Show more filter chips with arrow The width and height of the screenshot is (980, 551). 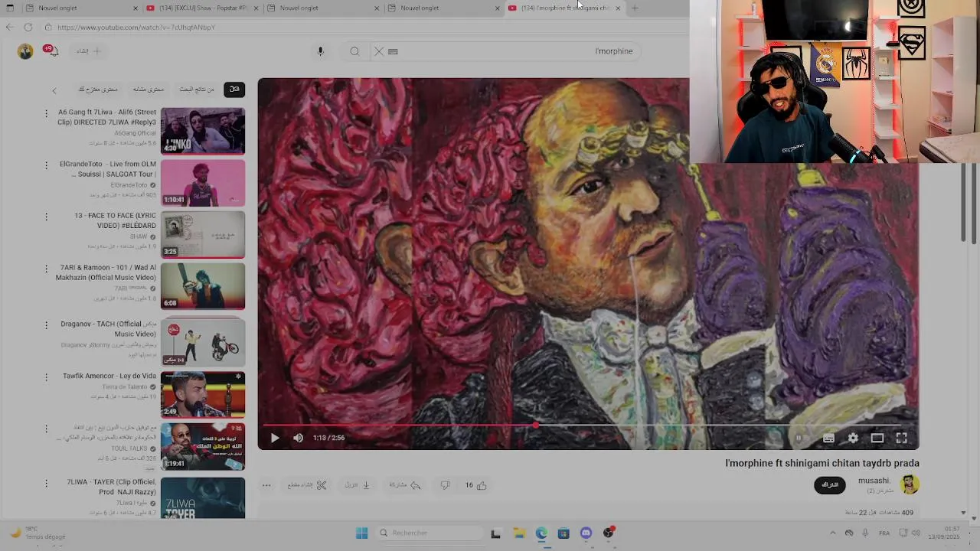(54, 90)
